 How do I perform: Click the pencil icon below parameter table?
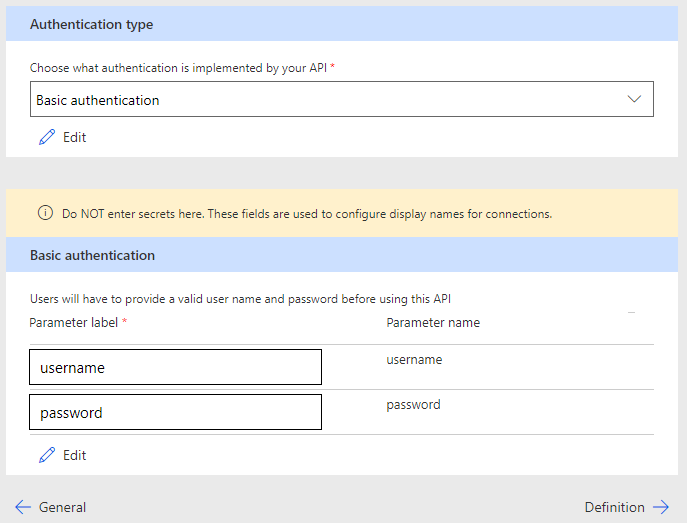click(47, 455)
